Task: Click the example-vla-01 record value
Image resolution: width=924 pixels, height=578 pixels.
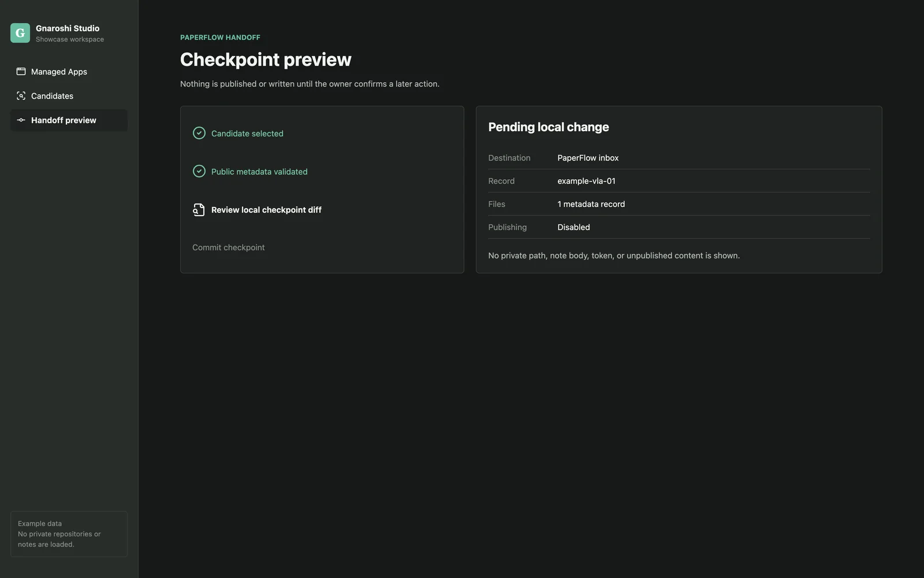Action: (586, 181)
